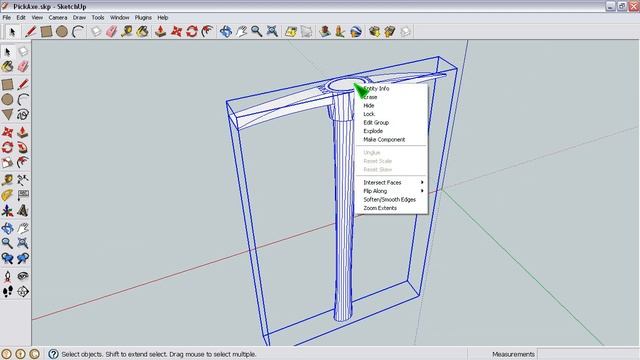Viewport: 640px width, 360px height.
Task: Activate the Follow Me tool
Action: coord(23,147)
